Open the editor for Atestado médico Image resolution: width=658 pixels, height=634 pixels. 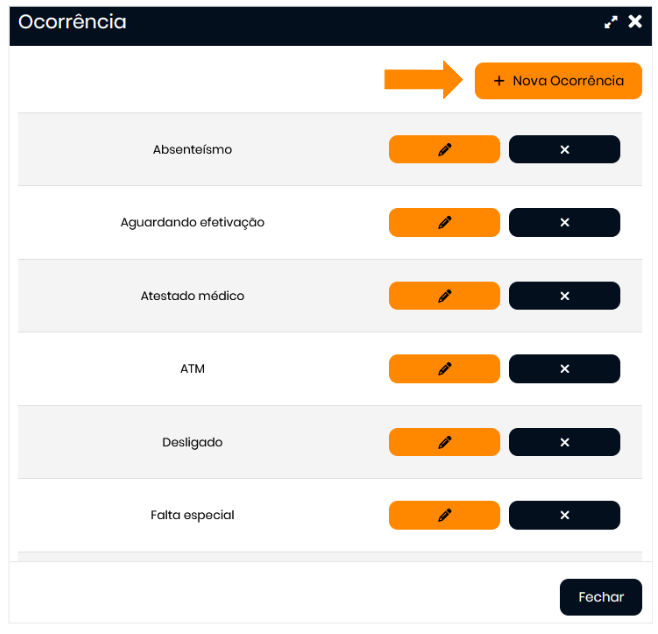click(444, 296)
